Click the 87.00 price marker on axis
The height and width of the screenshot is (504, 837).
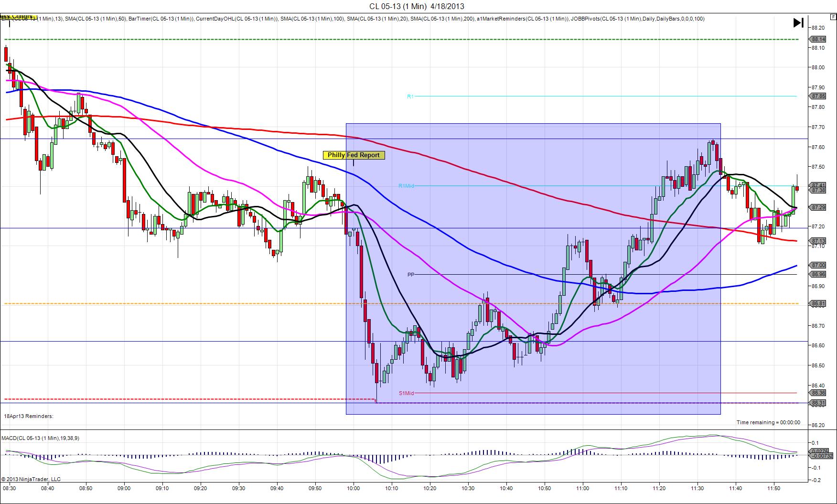(x=818, y=265)
